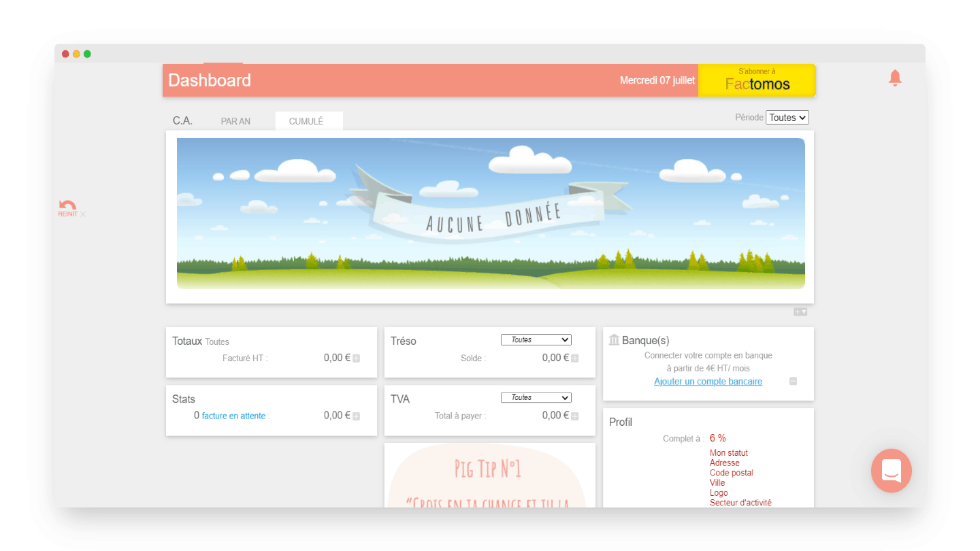Viewport: 980px width, 551px height.
Task: Click Code postal in the Profil list
Action: [732, 473]
